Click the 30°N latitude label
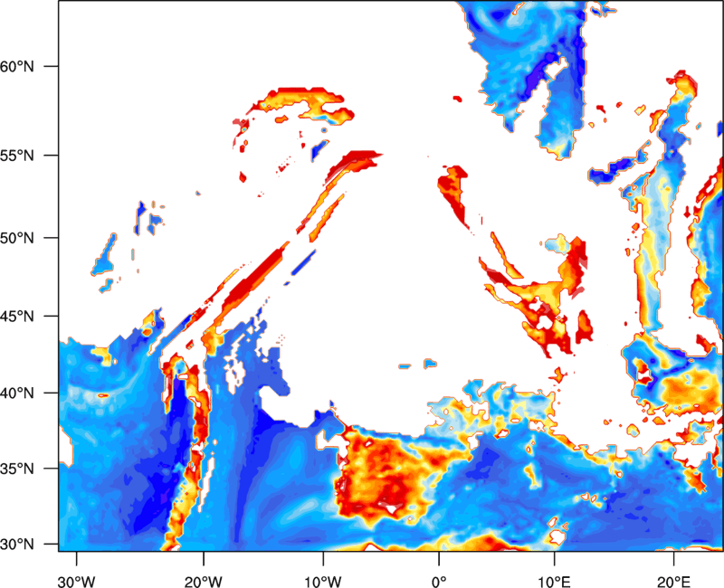Image resolution: width=724 pixels, height=588 pixels. [17, 545]
